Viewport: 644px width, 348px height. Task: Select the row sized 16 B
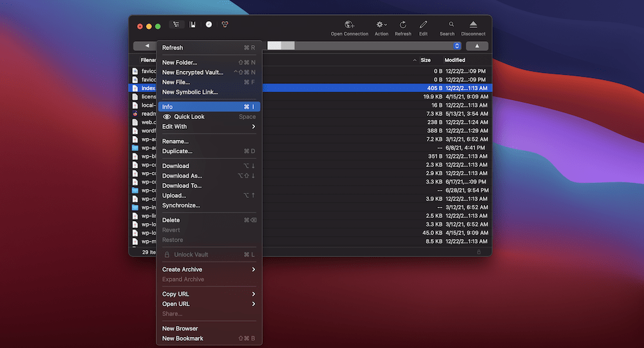tap(310, 105)
